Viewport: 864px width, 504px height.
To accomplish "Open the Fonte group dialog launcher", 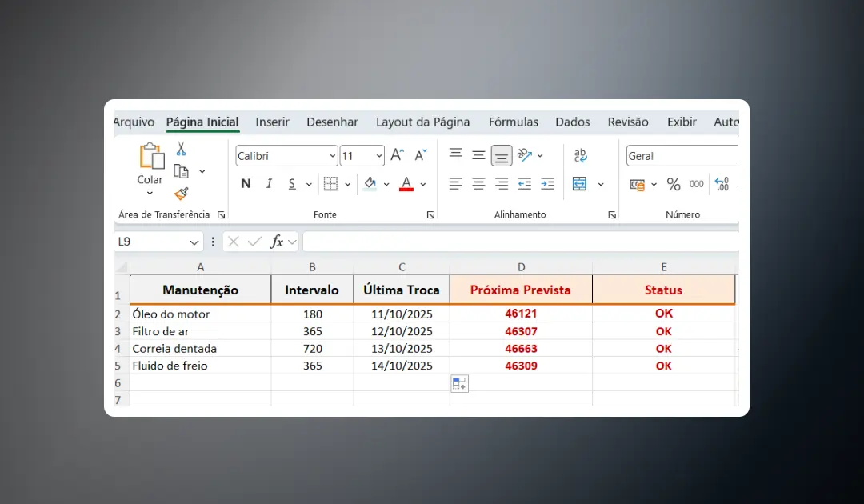I will [430, 215].
